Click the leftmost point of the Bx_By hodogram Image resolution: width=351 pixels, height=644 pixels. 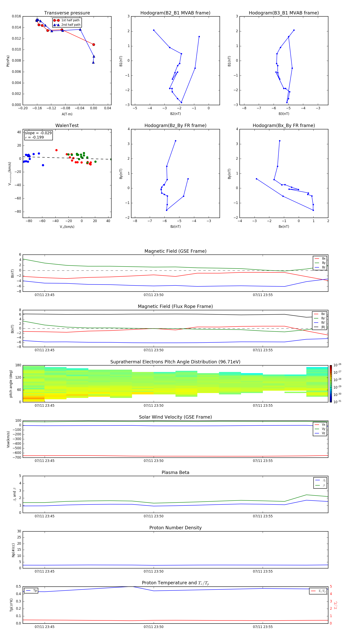coord(257,179)
